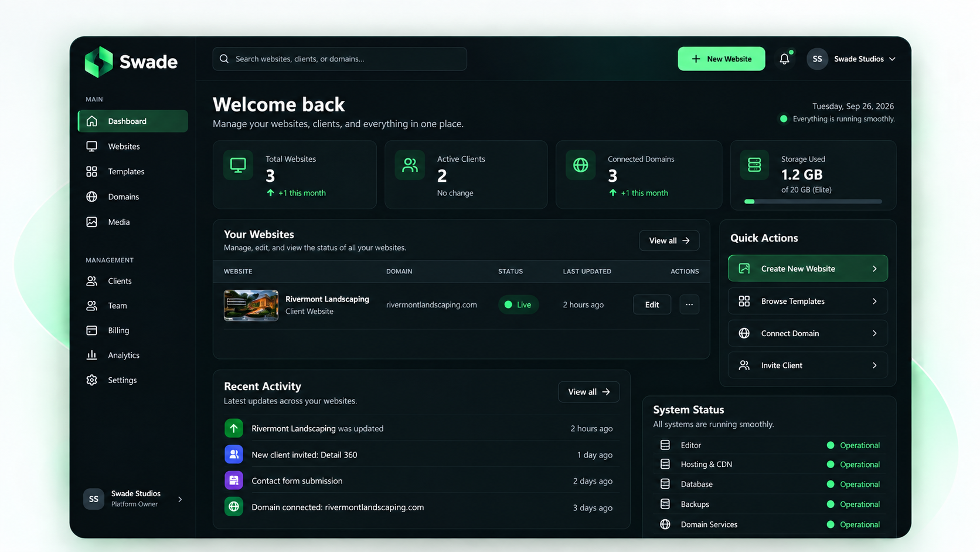Open Browse Templates quick action

tap(808, 301)
